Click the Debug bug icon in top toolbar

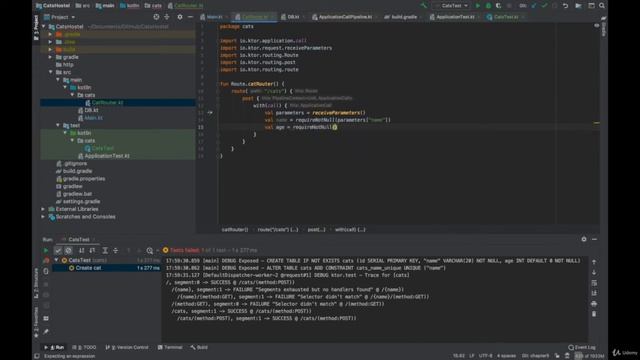488,6
